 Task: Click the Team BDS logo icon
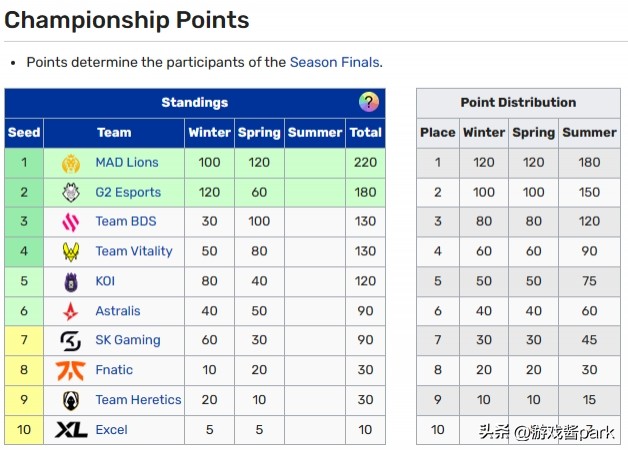(71, 222)
